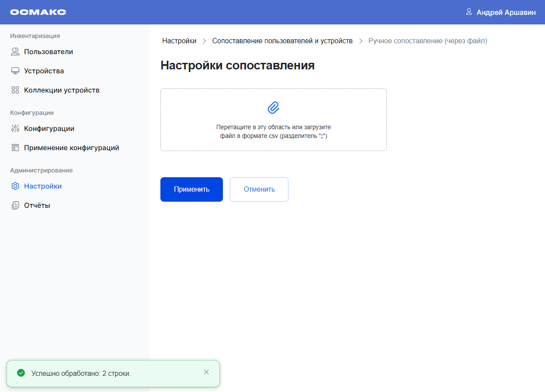Click the Конфигурации sliders icon

click(x=15, y=129)
